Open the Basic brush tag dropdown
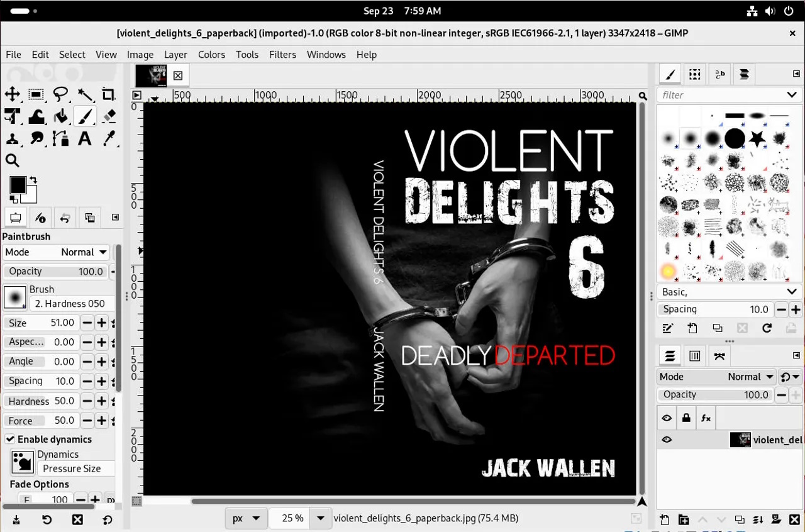The image size is (805, 532). pos(730,292)
